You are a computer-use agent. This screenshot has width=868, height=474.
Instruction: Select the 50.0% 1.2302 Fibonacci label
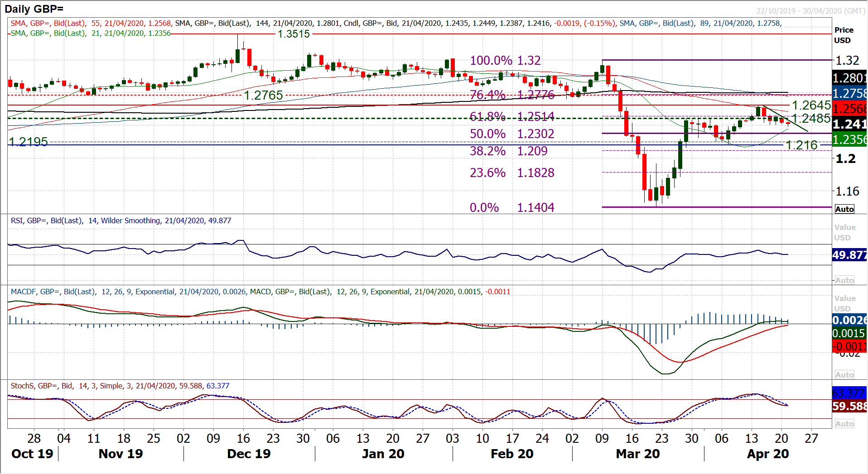coord(512,134)
